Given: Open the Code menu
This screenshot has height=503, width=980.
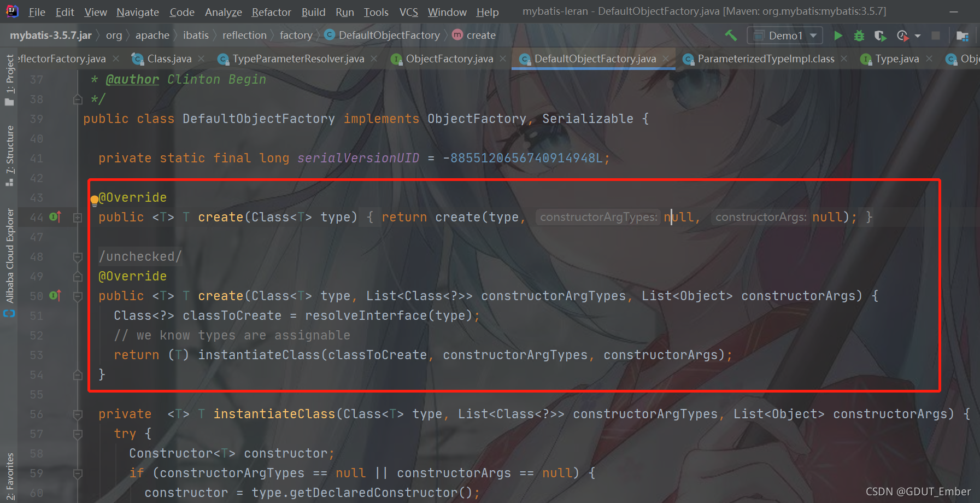Looking at the screenshot, I should (182, 12).
